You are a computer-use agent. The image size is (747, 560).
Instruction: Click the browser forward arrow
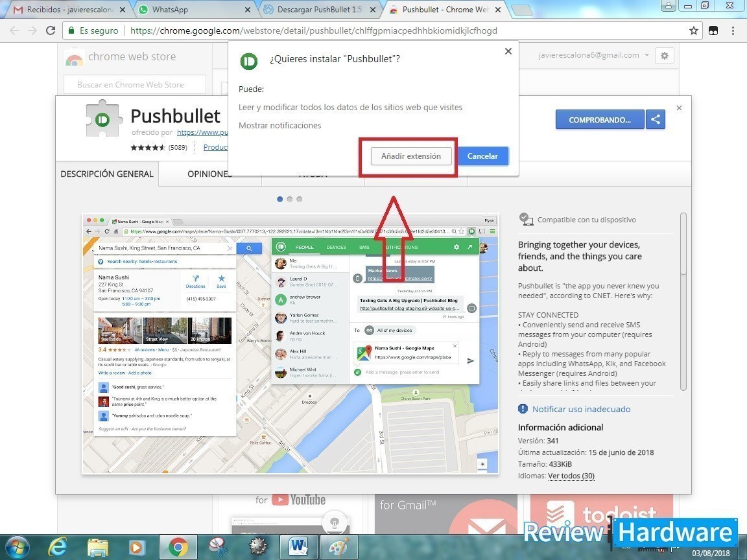pos(32,30)
